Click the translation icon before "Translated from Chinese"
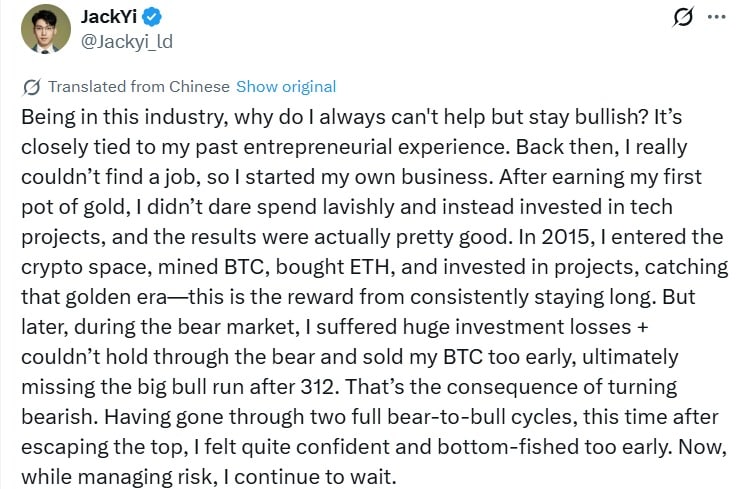The height and width of the screenshot is (489, 744). click(x=31, y=87)
